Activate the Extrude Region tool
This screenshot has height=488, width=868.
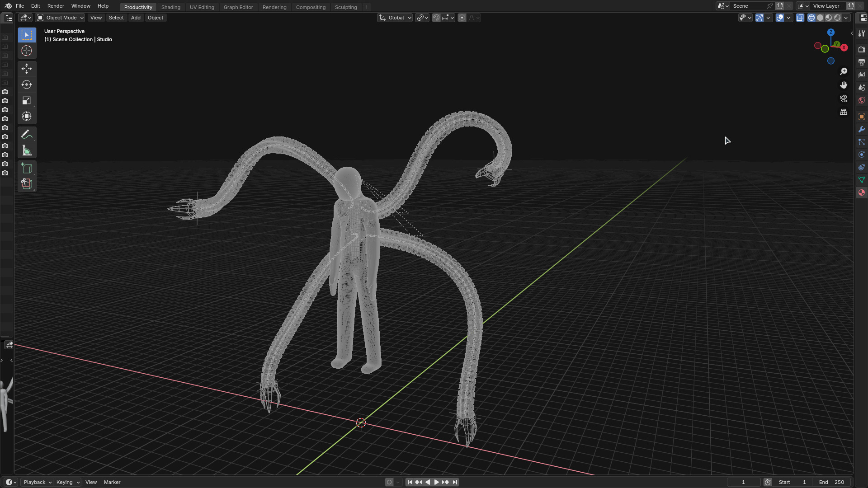27,184
